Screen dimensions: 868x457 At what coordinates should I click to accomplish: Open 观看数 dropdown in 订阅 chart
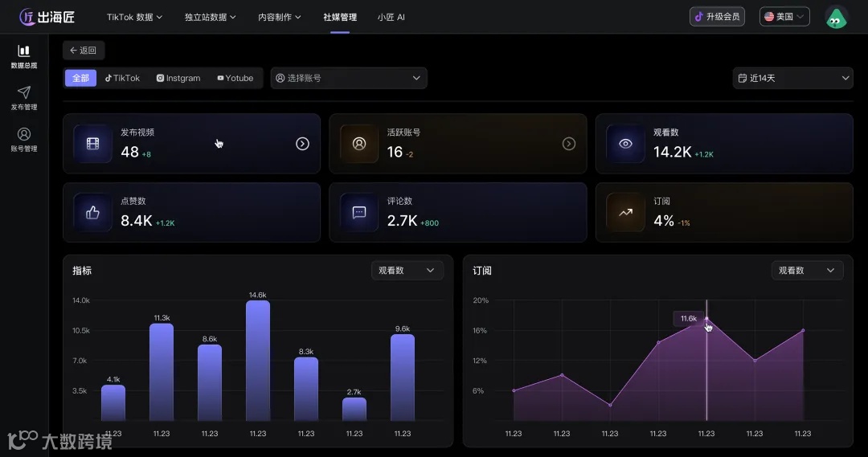[x=807, y=271]
